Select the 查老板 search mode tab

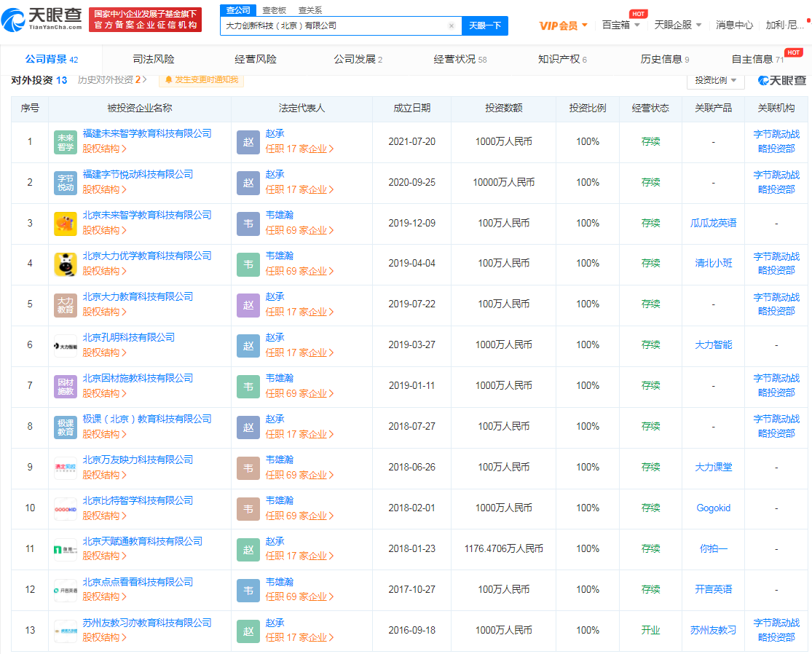point(274,10)
